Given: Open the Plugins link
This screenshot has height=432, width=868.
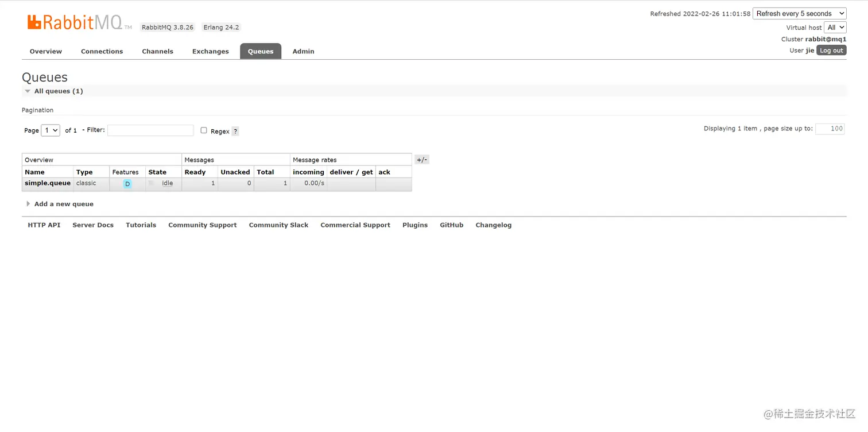Looking at the screenshot, I should click(x=415, y=225).
